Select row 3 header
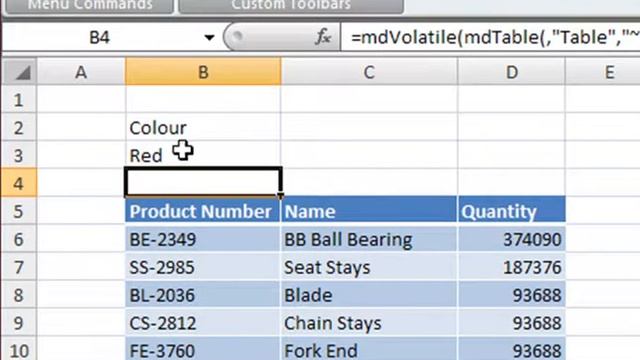640x360 pixels. pyautogui.click(x=19, y=155)
